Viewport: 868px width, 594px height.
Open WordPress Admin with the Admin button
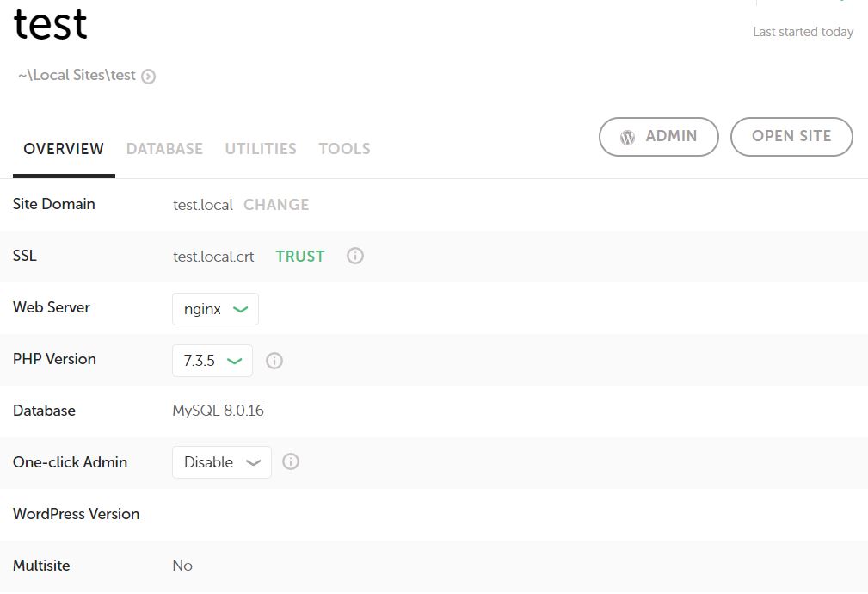[x=659, y=136]
